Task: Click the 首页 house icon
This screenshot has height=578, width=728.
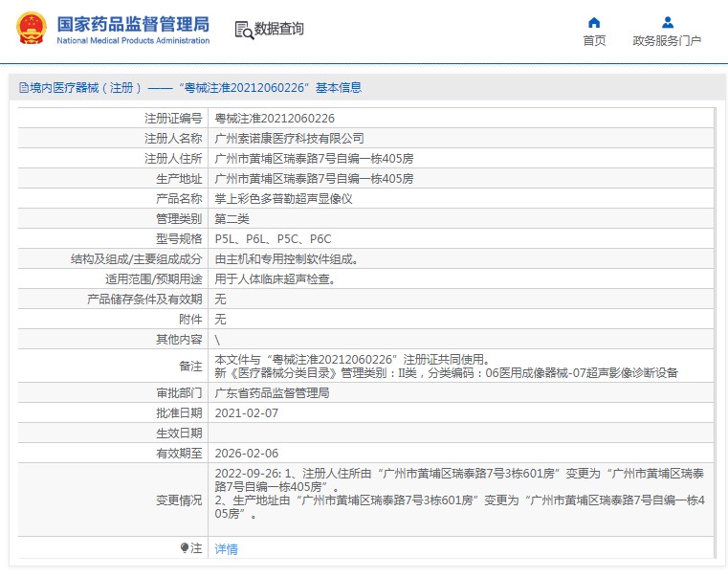Action: click(x=594, y=22)
